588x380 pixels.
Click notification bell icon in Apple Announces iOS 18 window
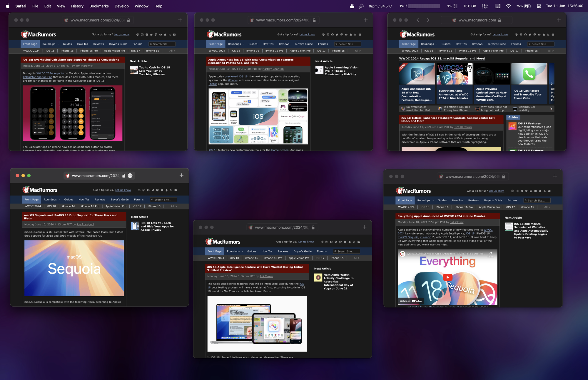click(x=351, y=35)
